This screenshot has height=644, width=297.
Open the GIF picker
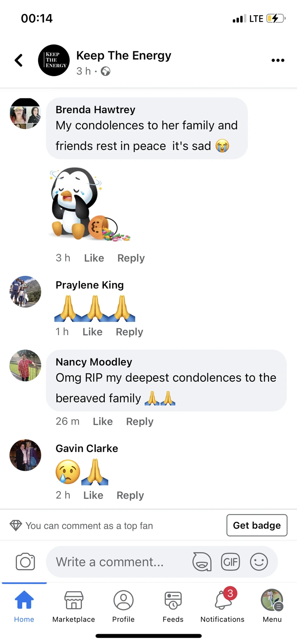coord(231,562)
